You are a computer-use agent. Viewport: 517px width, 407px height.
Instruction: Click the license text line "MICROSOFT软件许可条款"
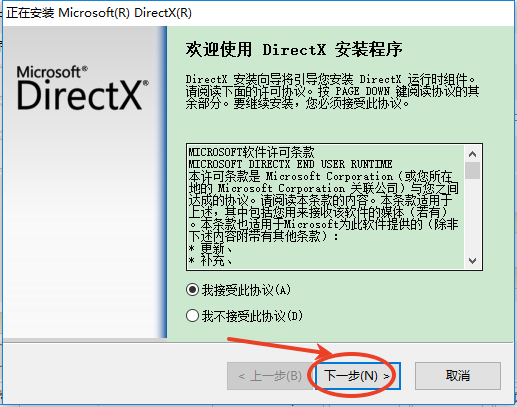click(252, 152)
